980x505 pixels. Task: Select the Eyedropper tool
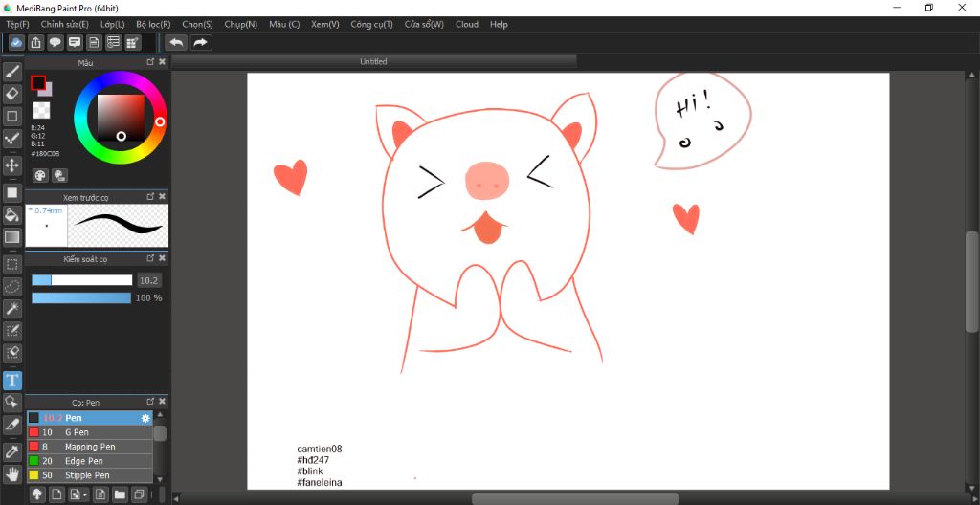pyautogui.click(x=11, y=451)
